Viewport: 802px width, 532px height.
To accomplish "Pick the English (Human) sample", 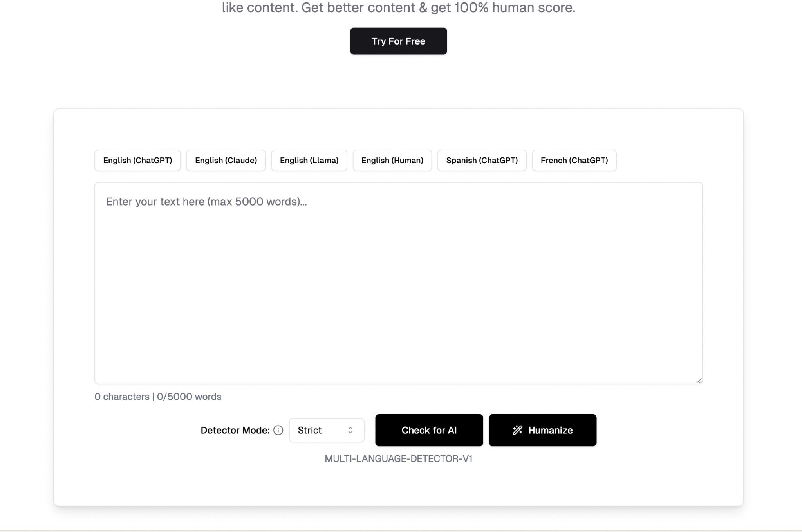I will click(392, 161).
